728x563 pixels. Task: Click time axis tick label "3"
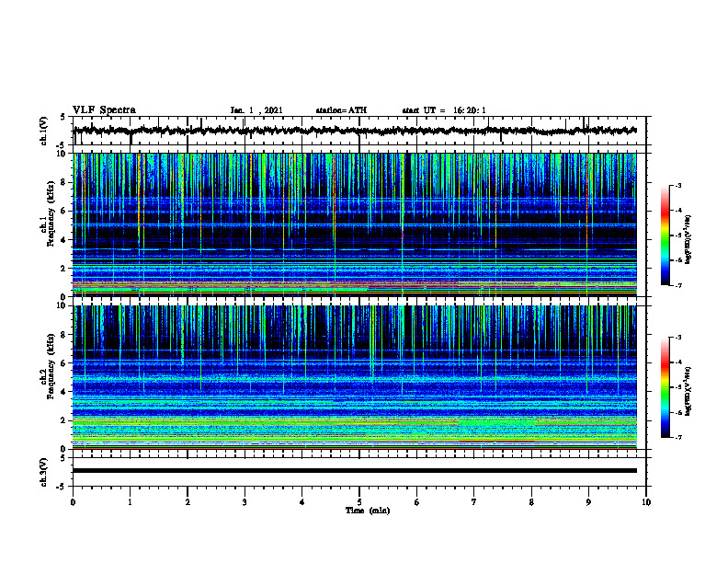(245, 502)
